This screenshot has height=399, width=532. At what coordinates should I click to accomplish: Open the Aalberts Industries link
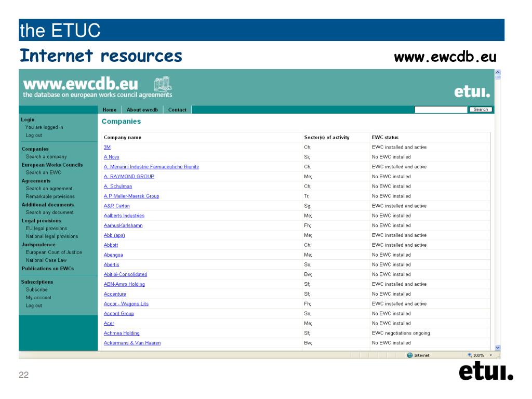(x=124, y=216)
